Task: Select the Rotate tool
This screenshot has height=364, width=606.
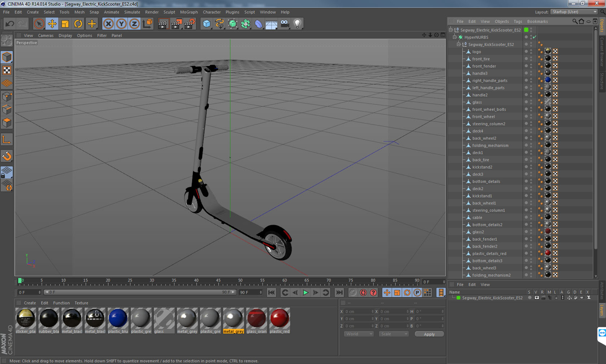Action: tap(78, 24)
